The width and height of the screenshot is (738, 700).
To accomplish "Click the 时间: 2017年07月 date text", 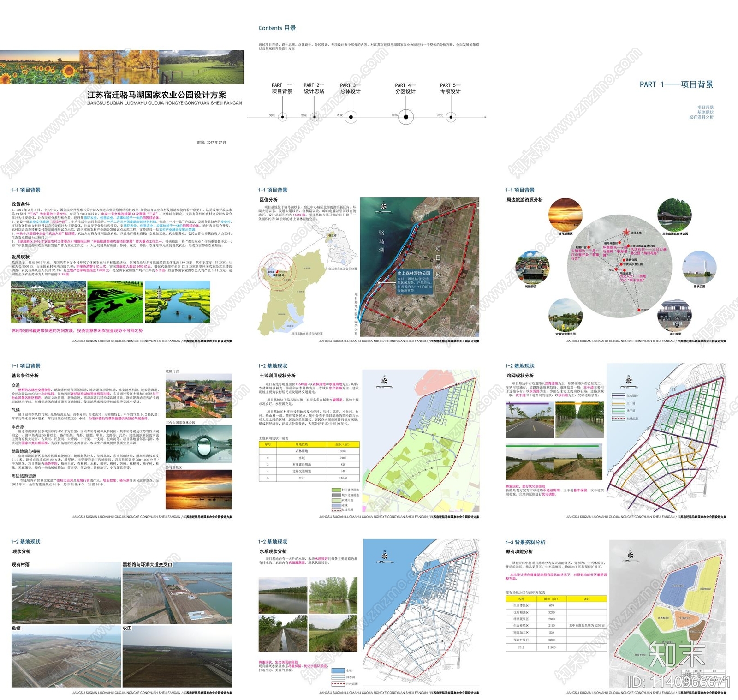I will tap(212, 143).
